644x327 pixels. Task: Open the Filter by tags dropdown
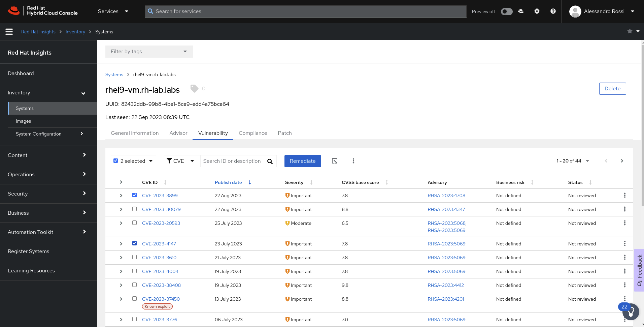click(x=149, y=52)
